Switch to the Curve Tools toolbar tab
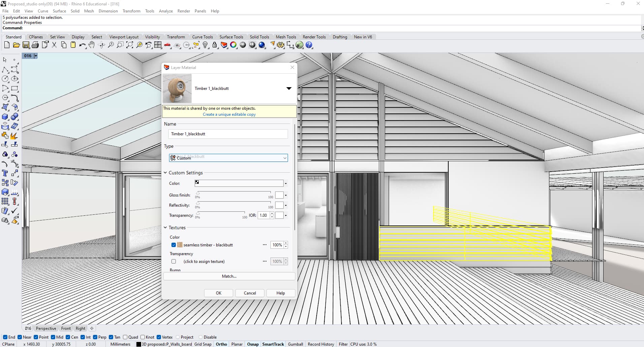 point(202,37)
